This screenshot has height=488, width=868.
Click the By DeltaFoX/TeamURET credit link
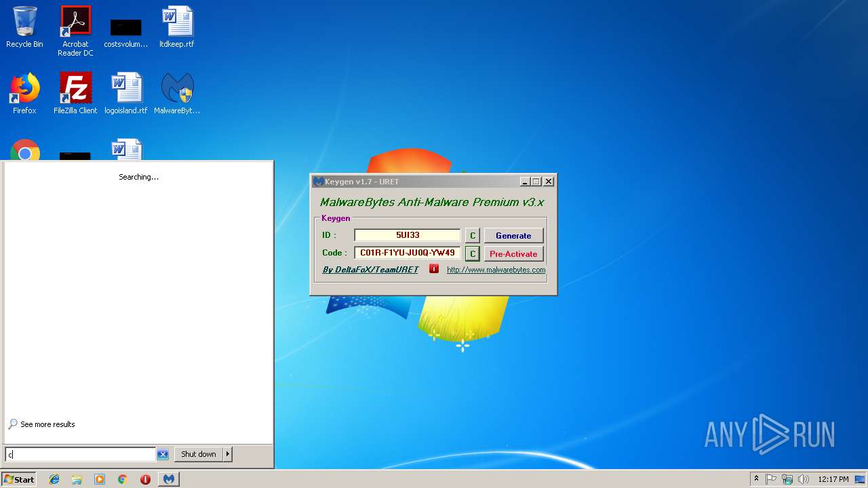[370, 270]
